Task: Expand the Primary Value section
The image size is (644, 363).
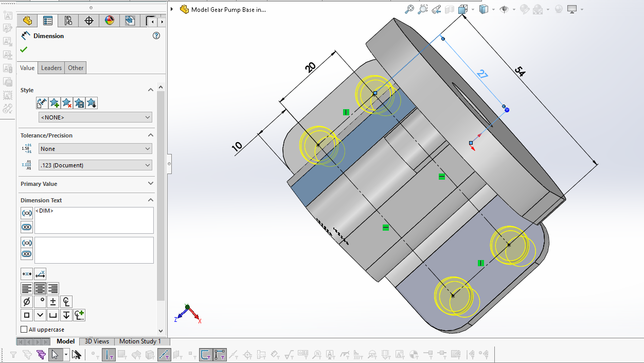Action: (151, 184)
